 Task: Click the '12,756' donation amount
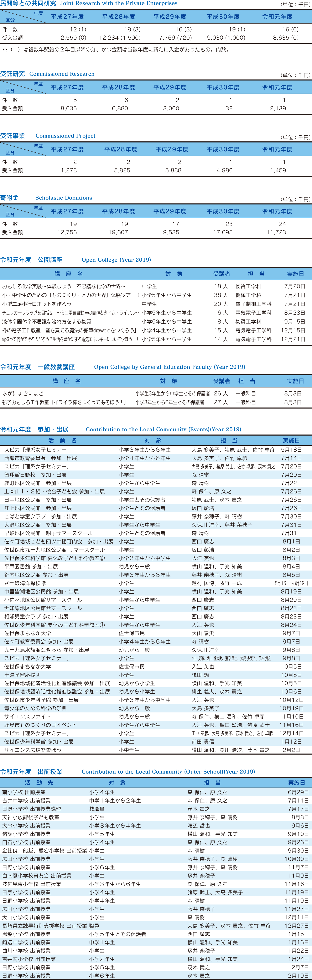67,232
